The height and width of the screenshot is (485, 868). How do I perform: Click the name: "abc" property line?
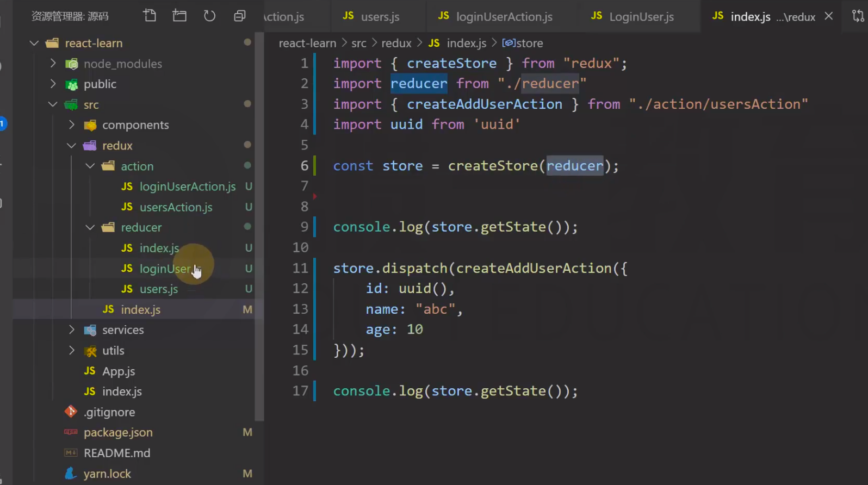[x=414, y=309]
